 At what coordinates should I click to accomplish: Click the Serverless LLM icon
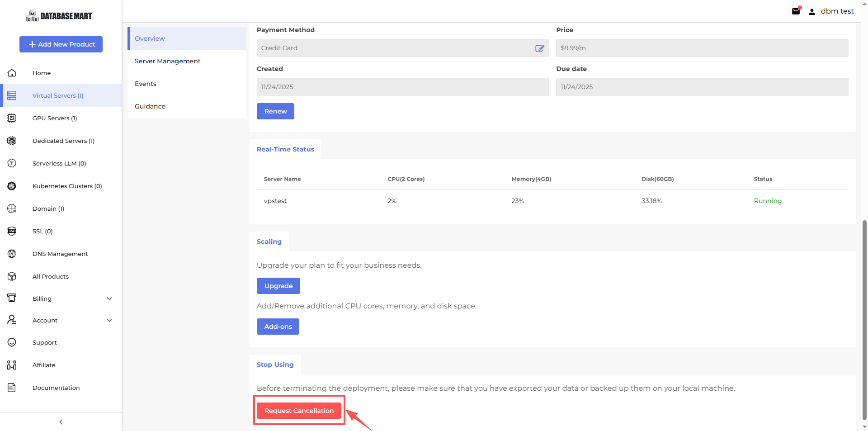pos(12,163)
